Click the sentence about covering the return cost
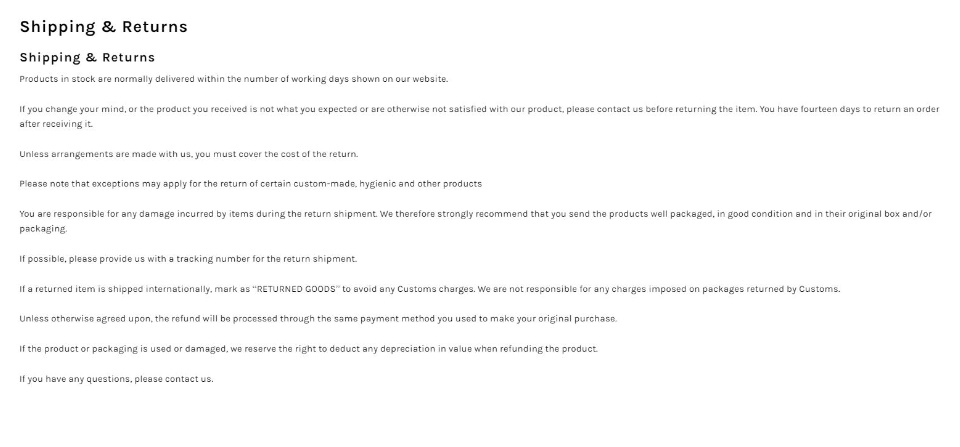 coord(189,154)
